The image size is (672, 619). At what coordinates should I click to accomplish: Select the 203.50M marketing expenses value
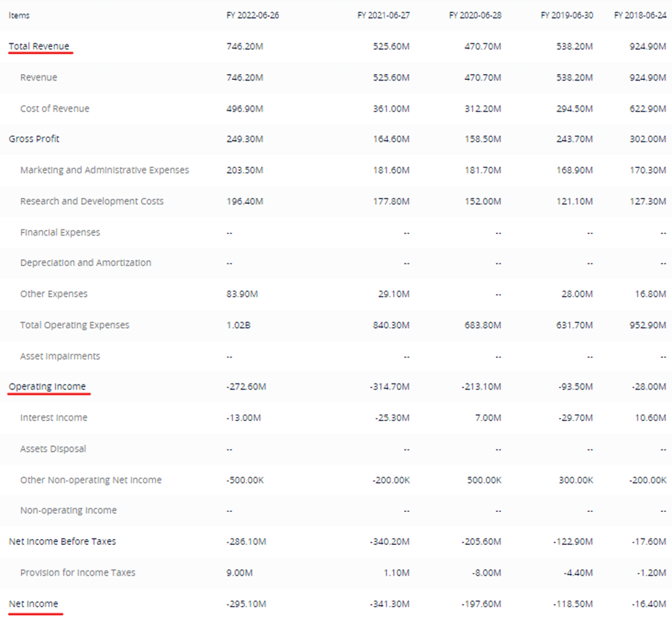tap(245, 170)
